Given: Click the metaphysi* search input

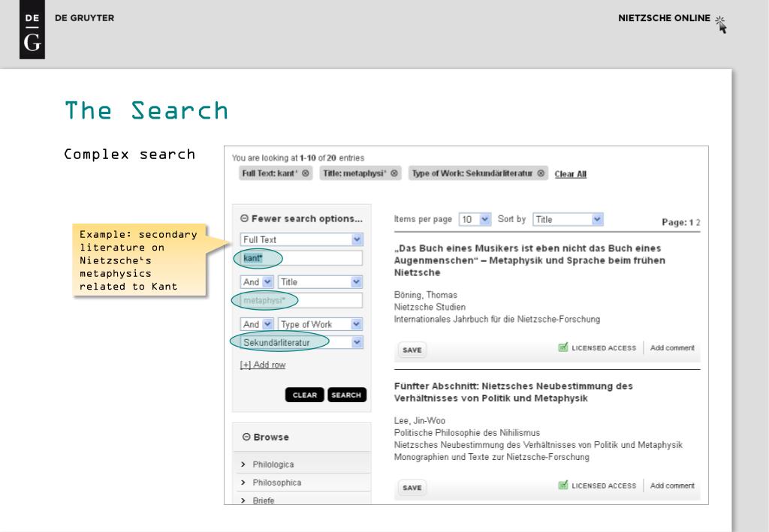Looking at the screenshot, I should [301, 300].
